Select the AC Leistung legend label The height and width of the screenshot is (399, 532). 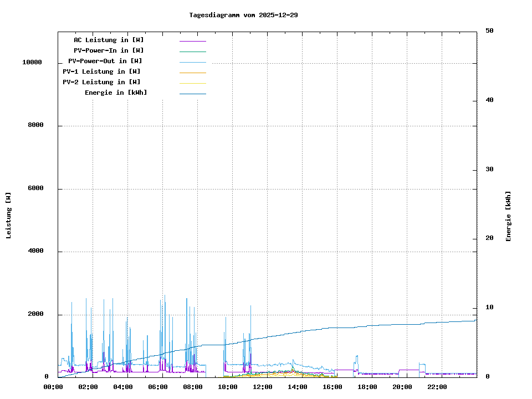[109, 40]
